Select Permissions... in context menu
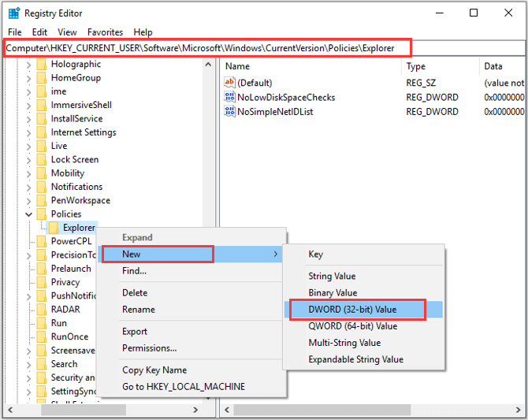The image size is (528, 420). click(x=190, y=348)
